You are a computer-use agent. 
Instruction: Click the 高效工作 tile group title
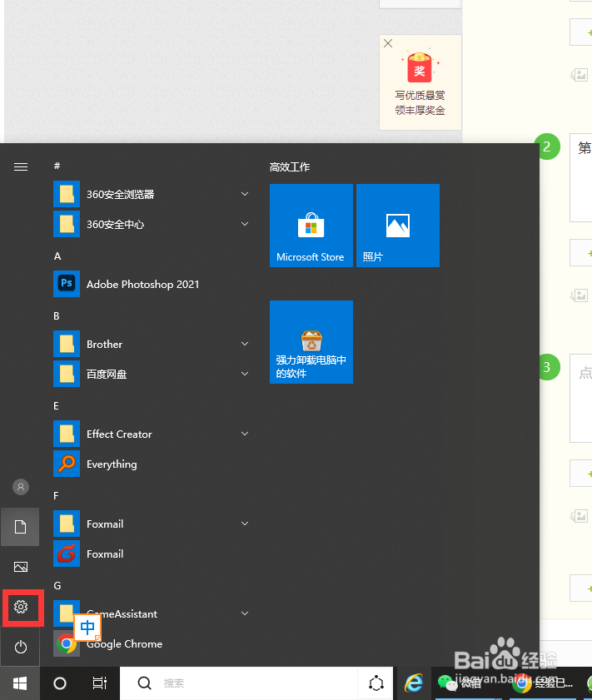tap(289, 167)
